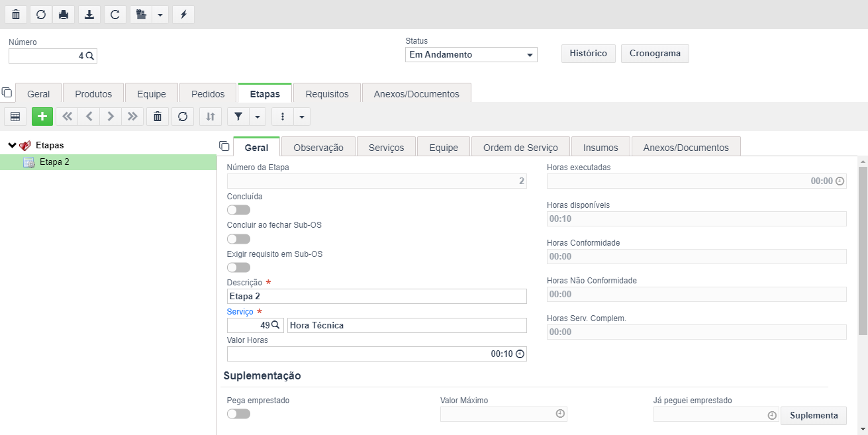
Task: Toggle the Concluída switch
Action: (x=238, y=210)
